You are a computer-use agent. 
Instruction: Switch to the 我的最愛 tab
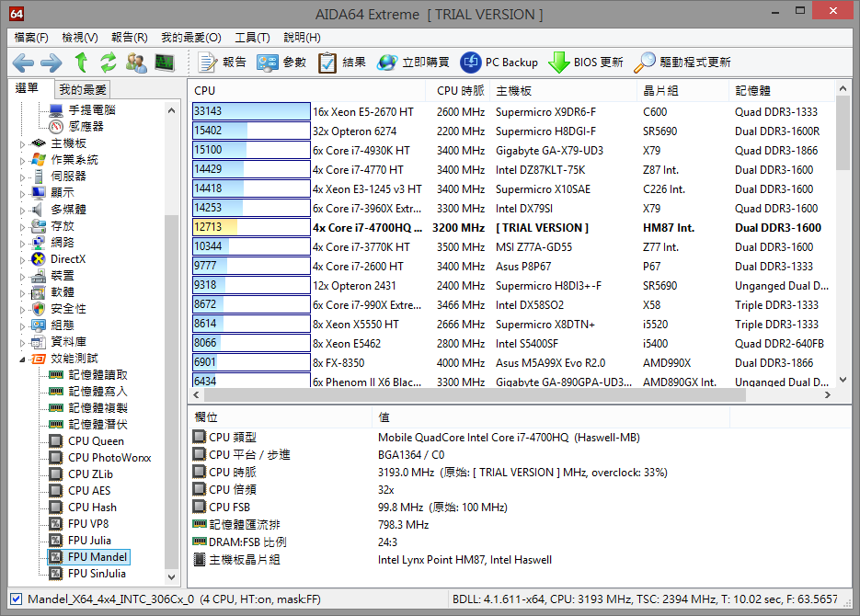(x=83, y=89)
